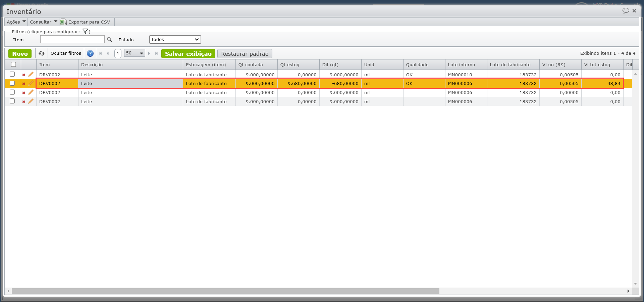The image size is (644, 302).
Task: Open the Estado dropdown showing Todos
Action: [175, 40]
